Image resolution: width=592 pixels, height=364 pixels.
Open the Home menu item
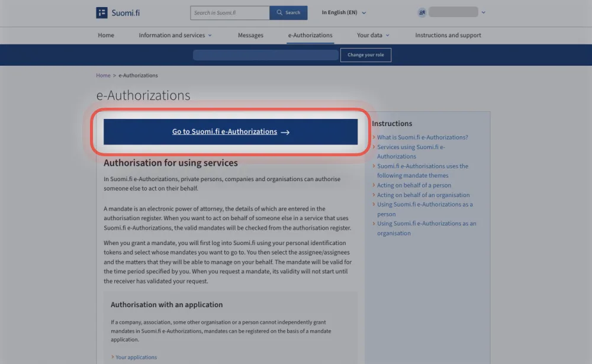(106, 35)
